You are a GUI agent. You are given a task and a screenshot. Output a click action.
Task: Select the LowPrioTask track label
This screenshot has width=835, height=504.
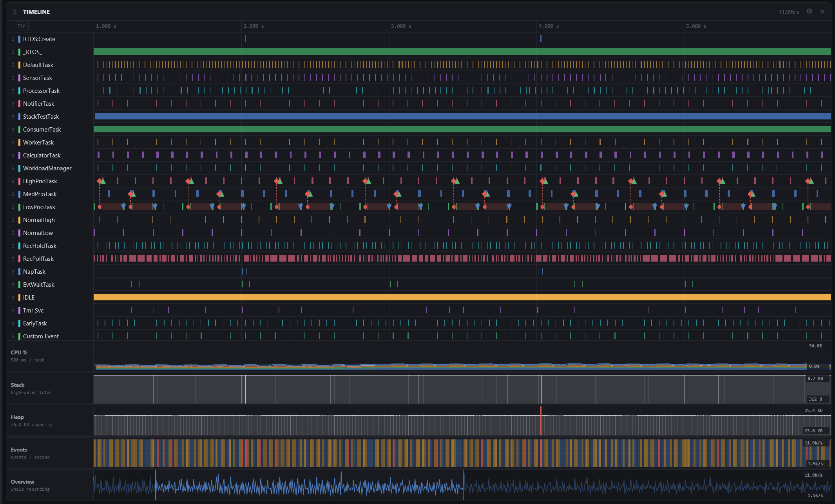tap(39, 207)
